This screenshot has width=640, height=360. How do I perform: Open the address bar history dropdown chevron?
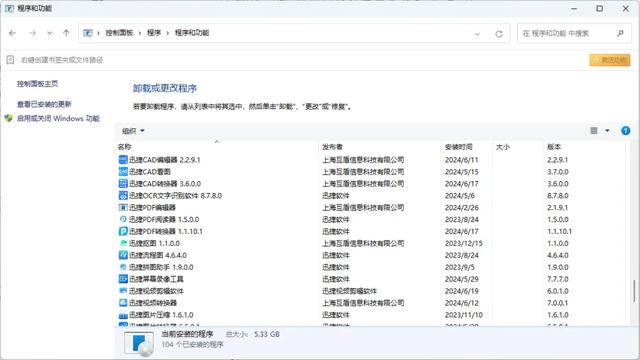(477, 34)
